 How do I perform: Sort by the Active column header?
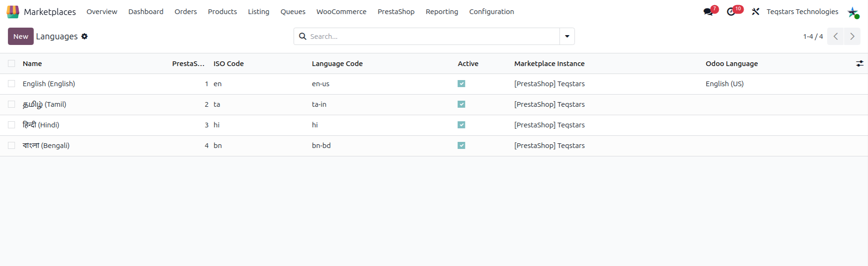pyautogui.click(x=468, y=64)
